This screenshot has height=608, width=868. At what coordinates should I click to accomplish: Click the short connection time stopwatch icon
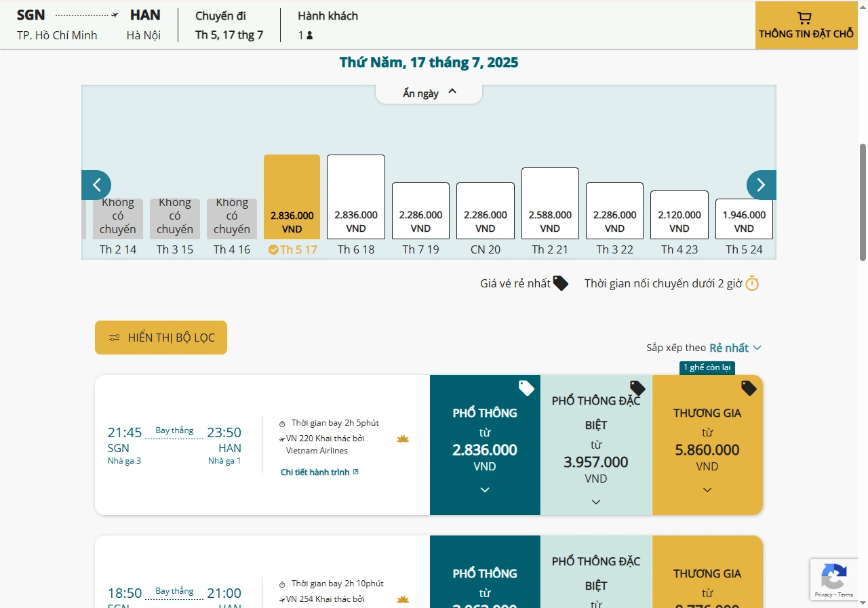click(x=752, y=283)
